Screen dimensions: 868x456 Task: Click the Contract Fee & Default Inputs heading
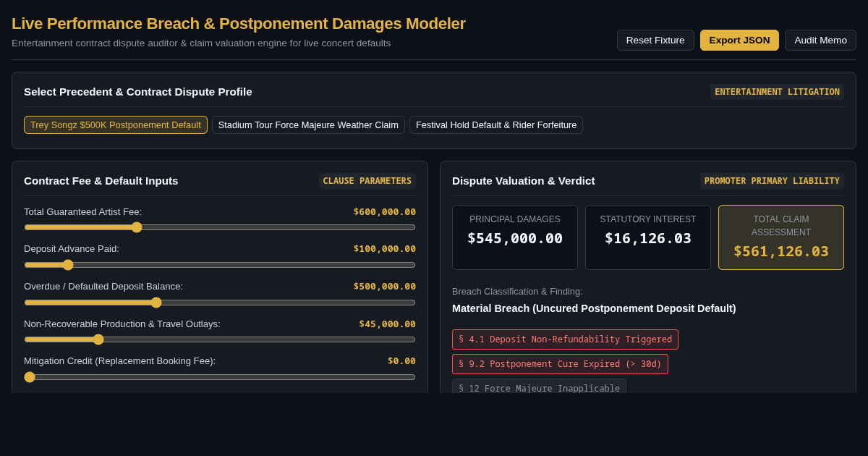(x=101, y=181)
